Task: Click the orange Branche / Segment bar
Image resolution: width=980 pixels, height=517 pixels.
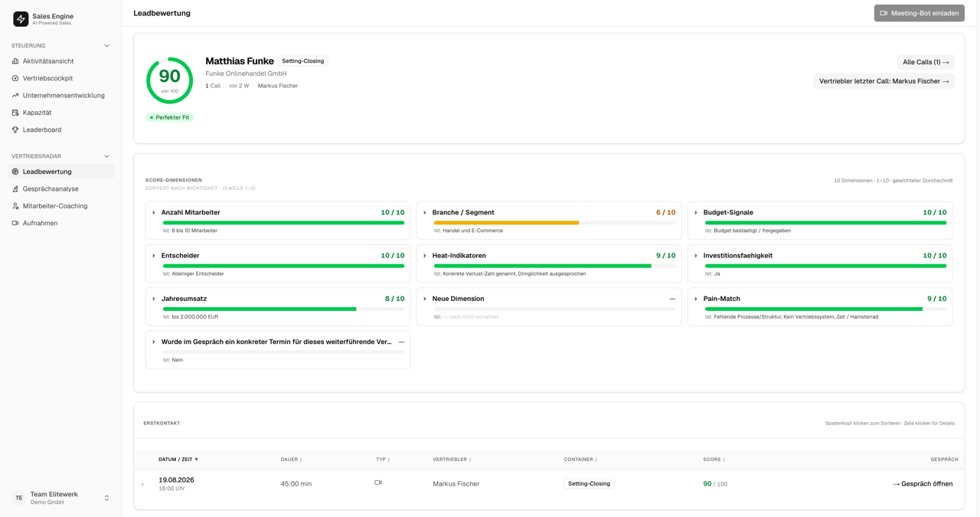Action: click(x=506, y=223)
